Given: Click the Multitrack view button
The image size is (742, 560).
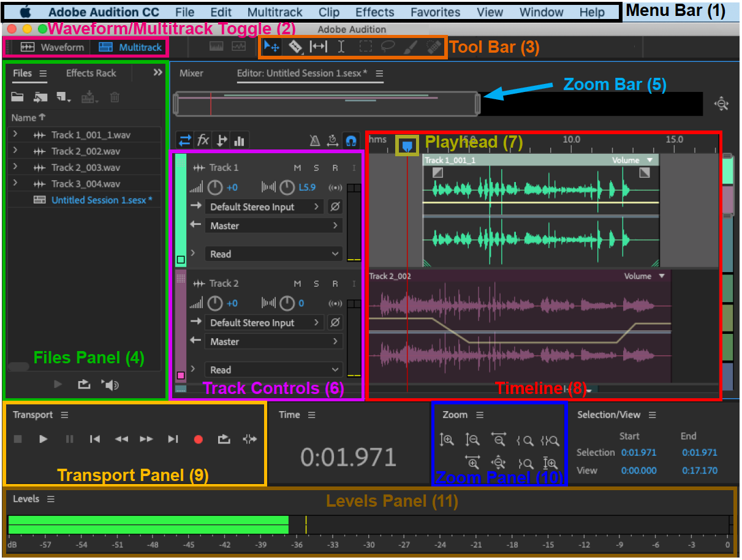Looking at the screenshot, I should pyautogui.click(x=131, y=47).
